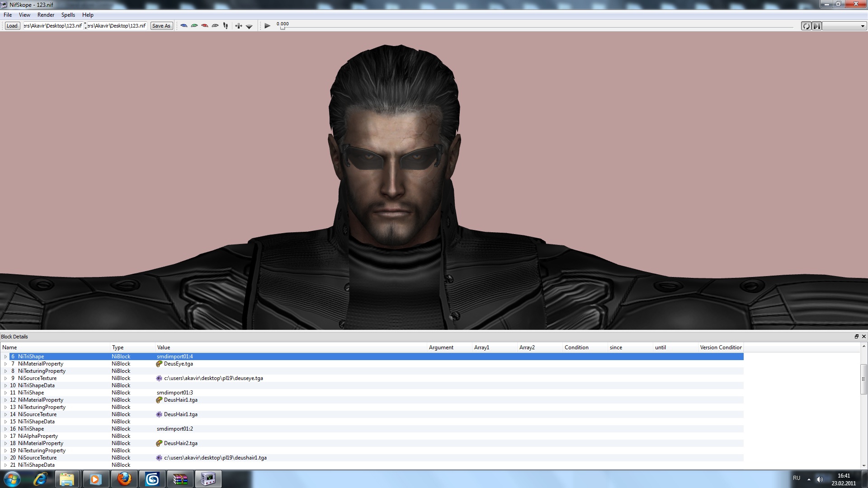Select row 20 NiSourceTexture
Image resolution: width=868 pixels, height=488 pixels.
pyautogui.click(x=372, y=458)
